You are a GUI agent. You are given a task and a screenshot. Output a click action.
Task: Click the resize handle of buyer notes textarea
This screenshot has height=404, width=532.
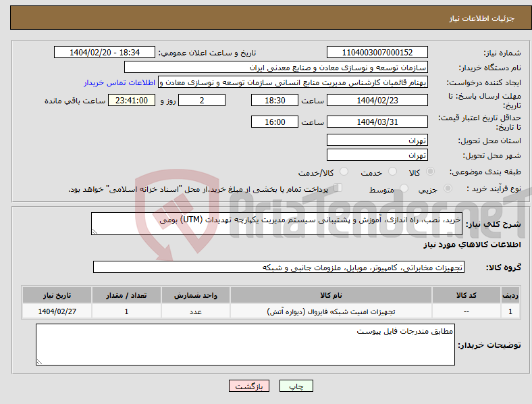point(39,362)
